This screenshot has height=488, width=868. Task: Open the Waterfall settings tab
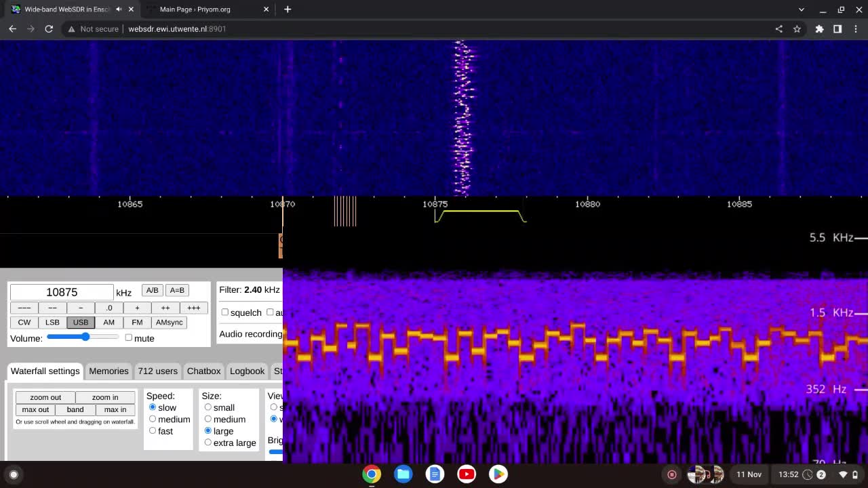pos(45,371)
